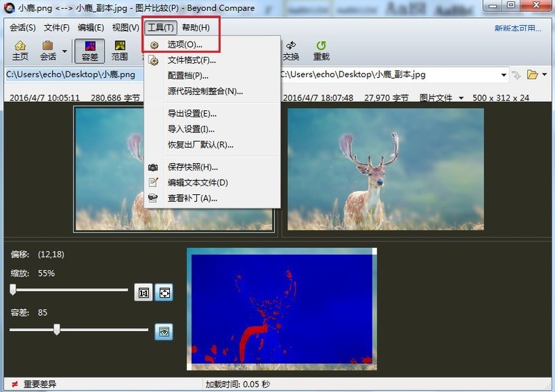The image size is (555, 392).
Task: Select 保存快照(H)... menu entry
Action: [x=212, y=167]
